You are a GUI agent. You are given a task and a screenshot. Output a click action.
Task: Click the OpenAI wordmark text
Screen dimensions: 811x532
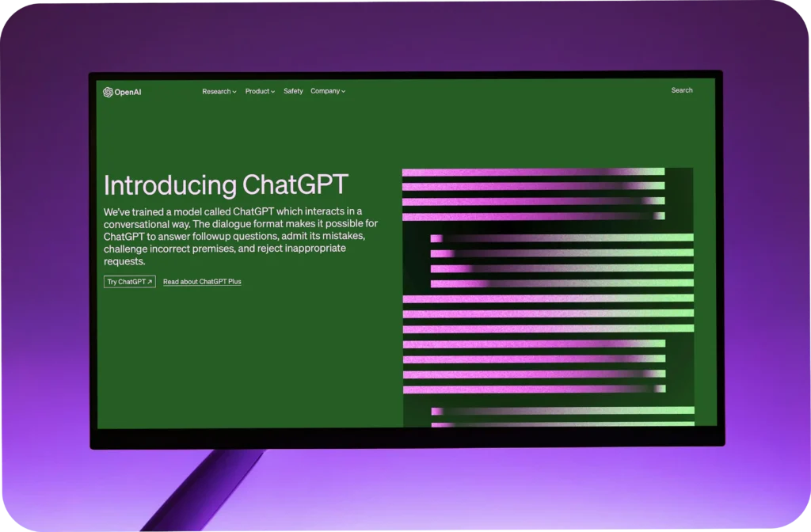tap(128, 92)
